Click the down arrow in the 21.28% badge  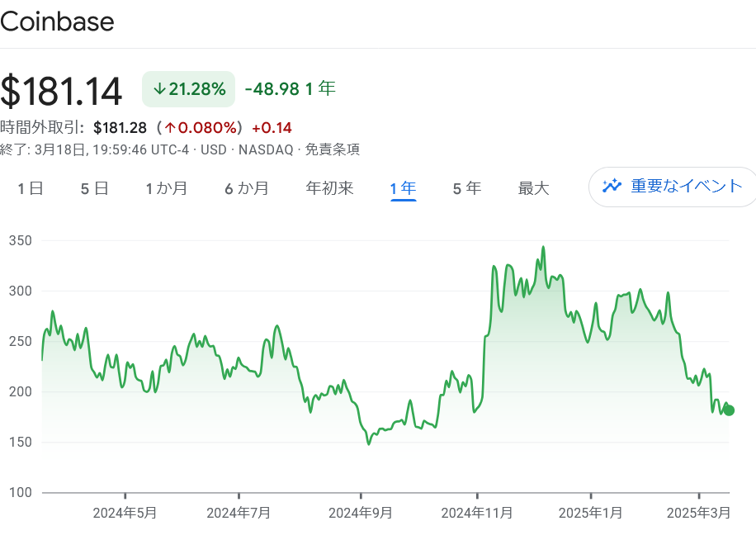tap(159, 89)
